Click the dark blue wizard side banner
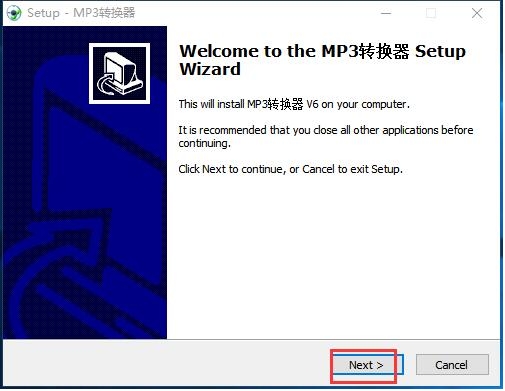Screen dimensions: 505x391 tap(85, 182)
